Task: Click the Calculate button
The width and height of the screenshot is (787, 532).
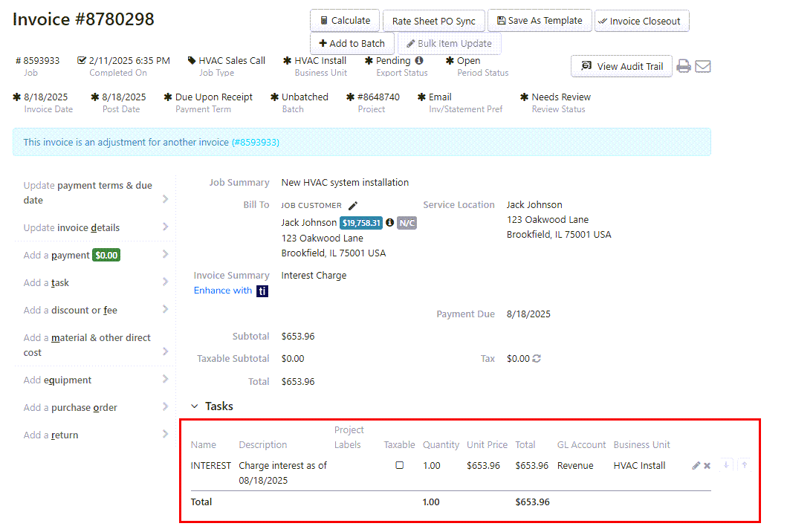Action: 345,21
